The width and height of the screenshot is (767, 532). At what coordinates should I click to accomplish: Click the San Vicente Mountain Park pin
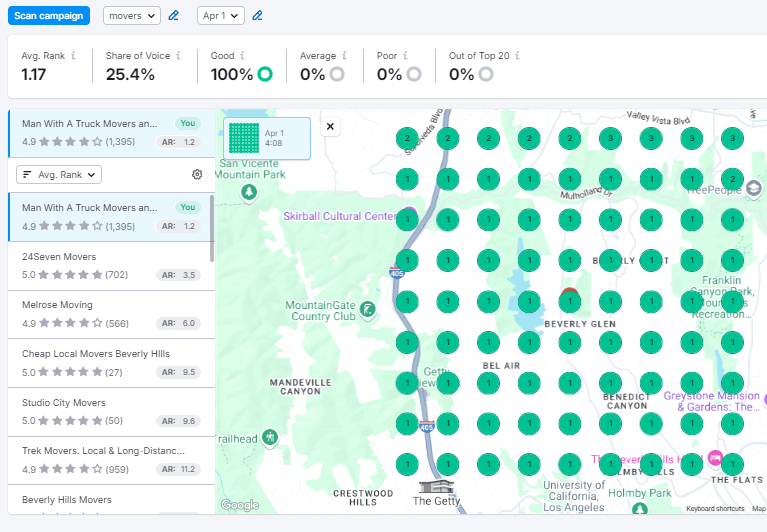[249, 192]
